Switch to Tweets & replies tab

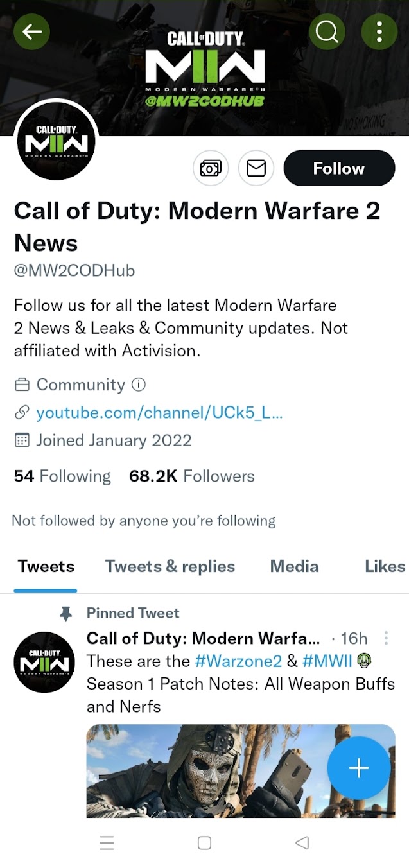pos(170,566)
